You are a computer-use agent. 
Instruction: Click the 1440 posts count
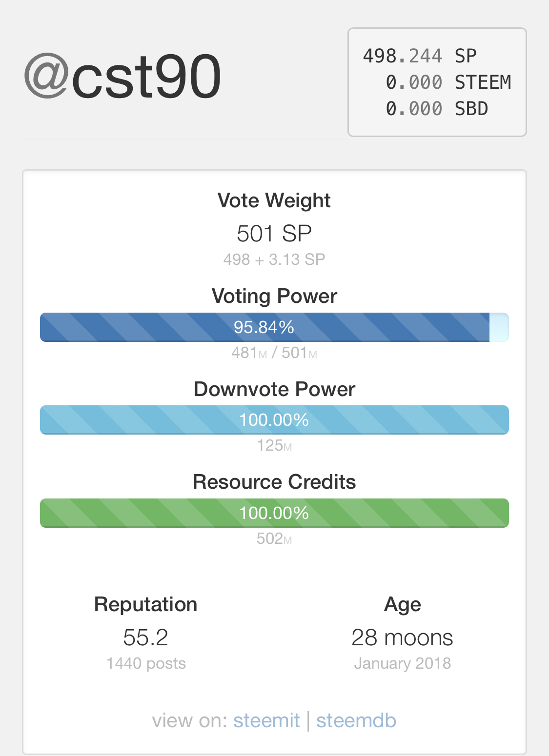point(146,663)
